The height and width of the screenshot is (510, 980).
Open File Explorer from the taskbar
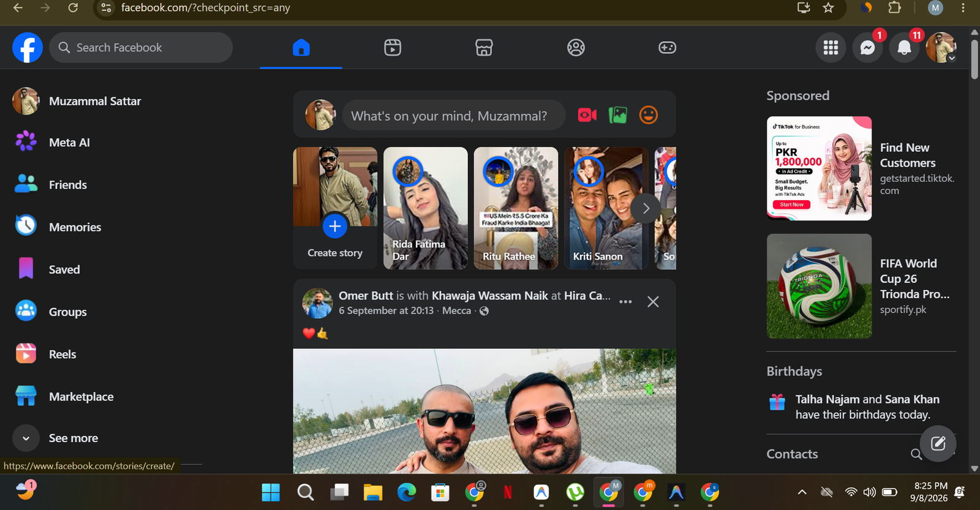[372, 492]
